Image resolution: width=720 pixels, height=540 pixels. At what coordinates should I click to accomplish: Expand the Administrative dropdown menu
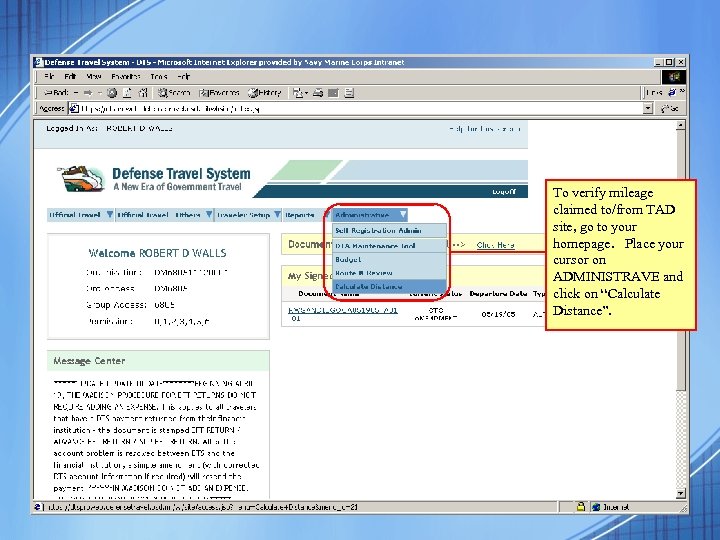pyautogui.click(x=403, y=214)
